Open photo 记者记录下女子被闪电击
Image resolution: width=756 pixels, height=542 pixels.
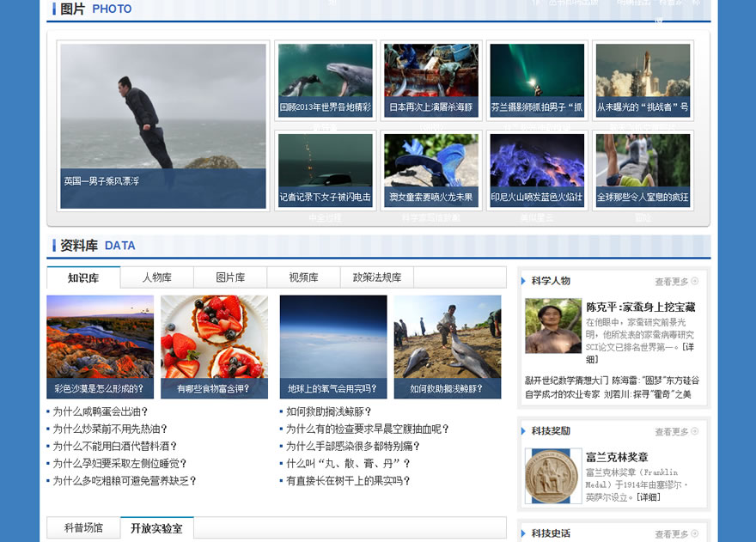(x=326, y=171)
